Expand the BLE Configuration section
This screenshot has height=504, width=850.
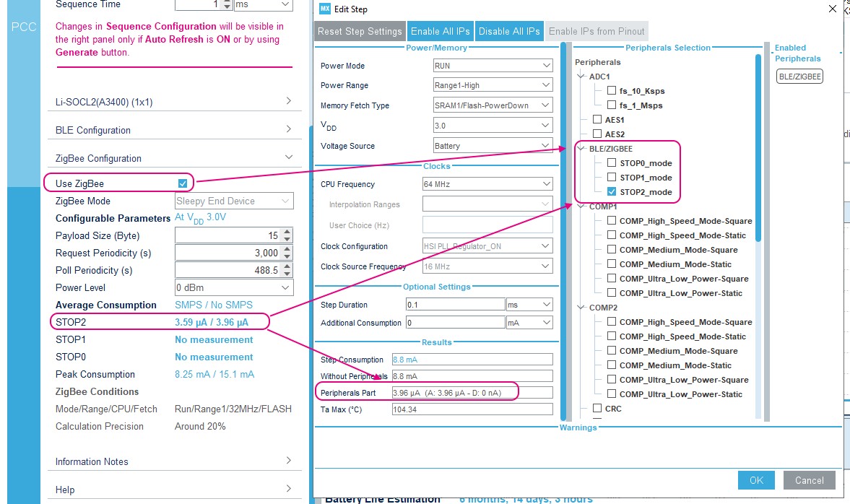click(175, 129)
